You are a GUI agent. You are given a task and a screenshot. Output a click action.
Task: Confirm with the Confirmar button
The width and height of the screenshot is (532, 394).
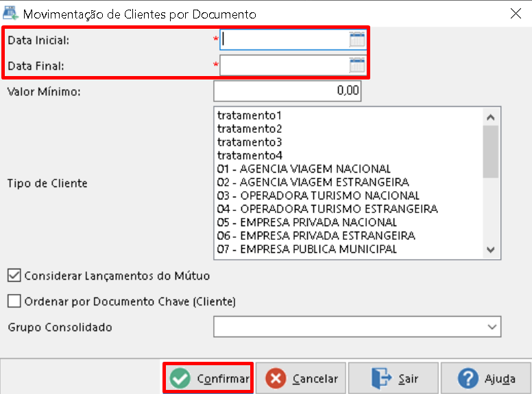pos(208,378)
